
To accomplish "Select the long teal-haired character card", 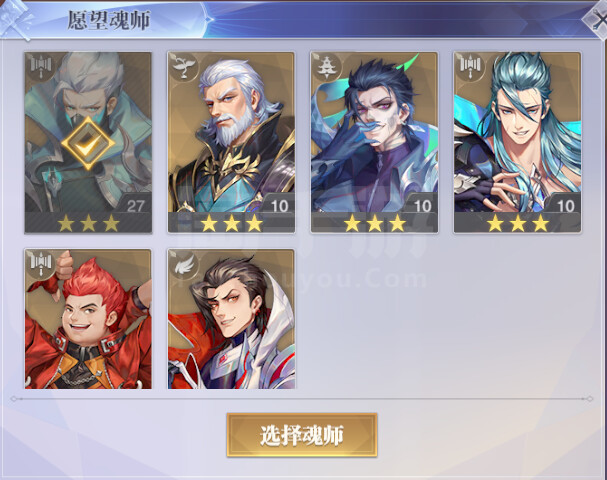I will pyautogui.click(x=518, y=142).
